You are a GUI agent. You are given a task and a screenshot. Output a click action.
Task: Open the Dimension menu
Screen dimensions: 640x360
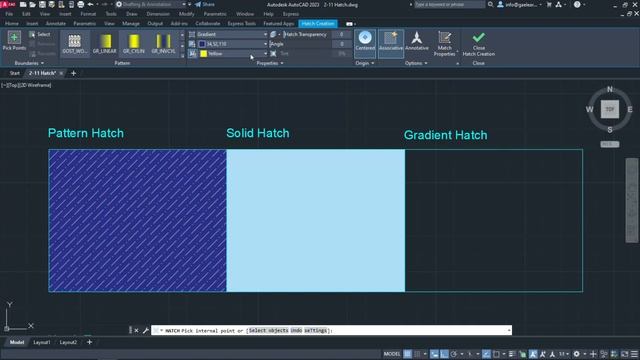click(x=158, y=14)
